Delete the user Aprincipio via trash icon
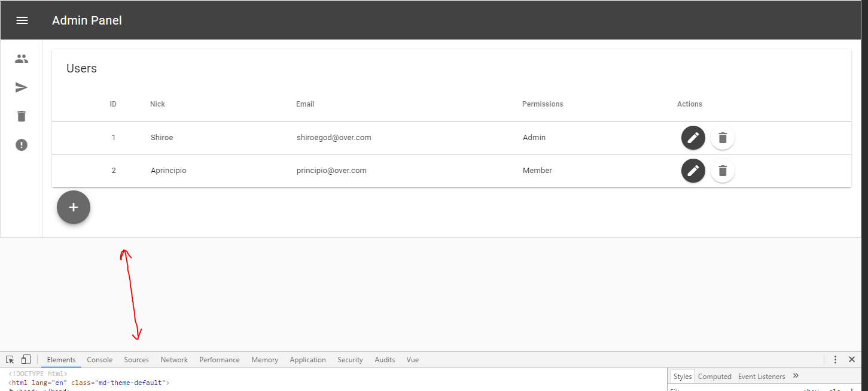 [722, 171]
